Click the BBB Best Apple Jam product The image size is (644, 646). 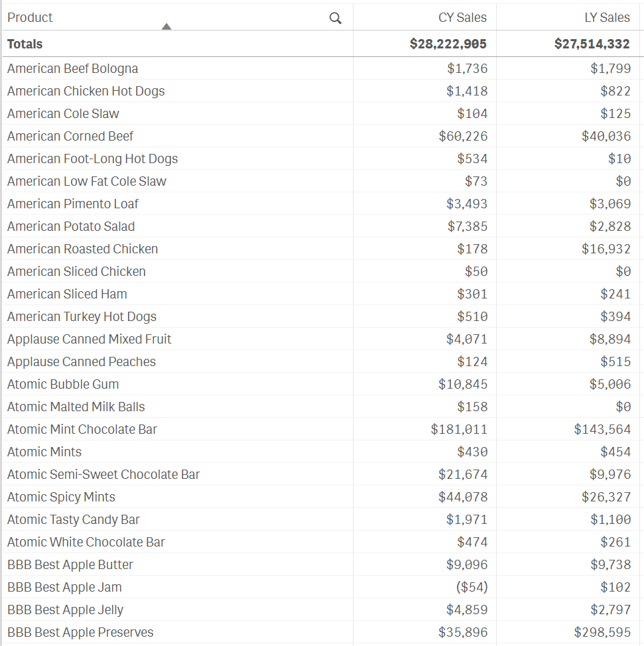click(64, 588)
